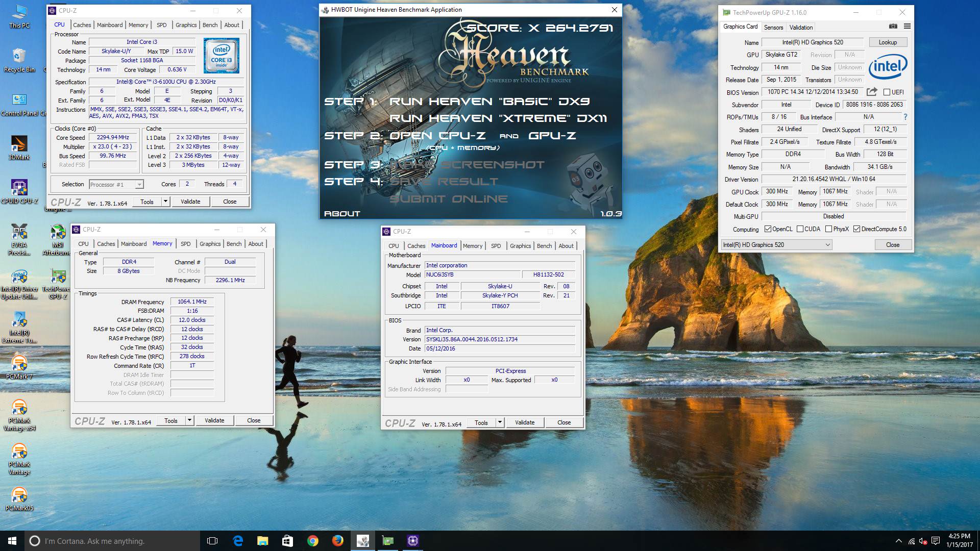The height and width of the screenshot is (551, 980).
Task: Open File Explorer from the taskbar
Action: click(x=262, y=541)
